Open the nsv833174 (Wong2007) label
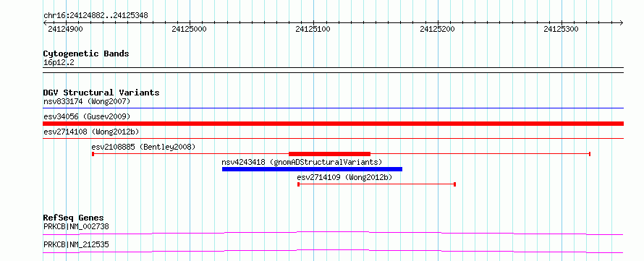Image resolution: width=644 pixels, height=261 pixels. (87, 101)
